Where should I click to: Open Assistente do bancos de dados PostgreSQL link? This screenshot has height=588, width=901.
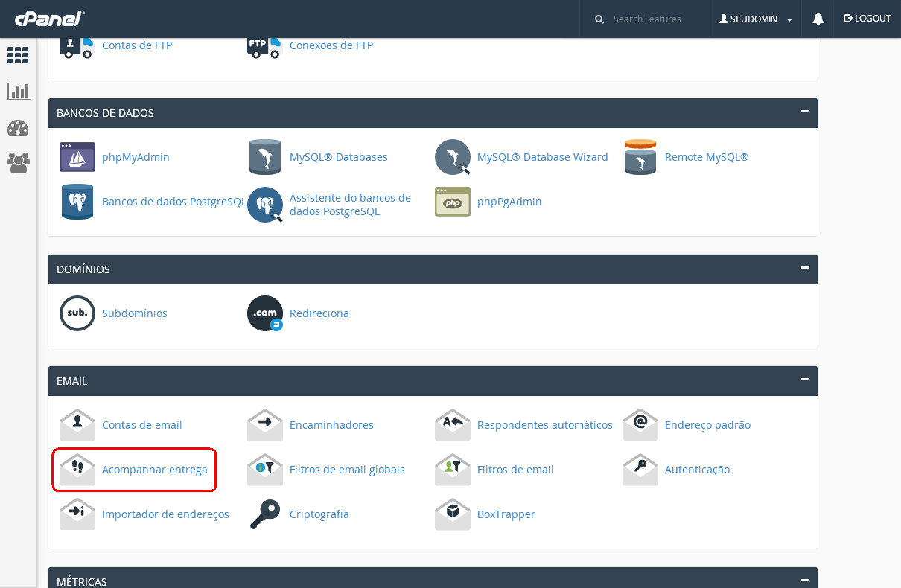pos(350,205)
